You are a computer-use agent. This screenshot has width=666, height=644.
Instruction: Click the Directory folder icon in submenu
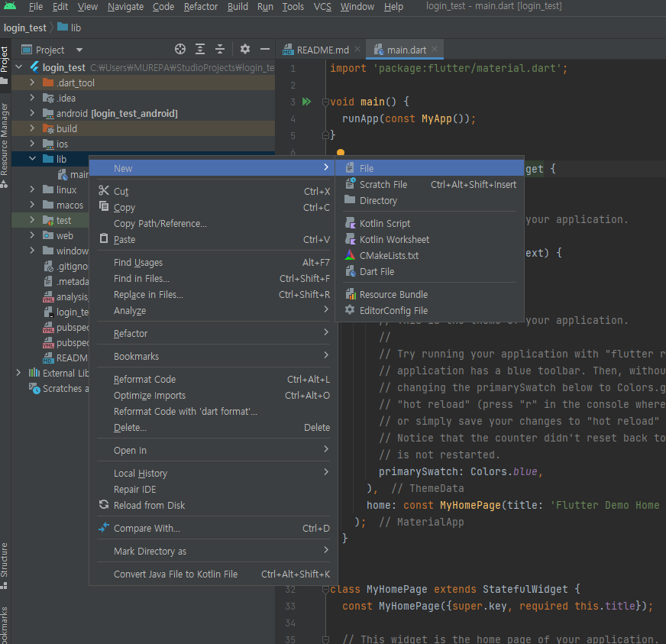(350, 199)
